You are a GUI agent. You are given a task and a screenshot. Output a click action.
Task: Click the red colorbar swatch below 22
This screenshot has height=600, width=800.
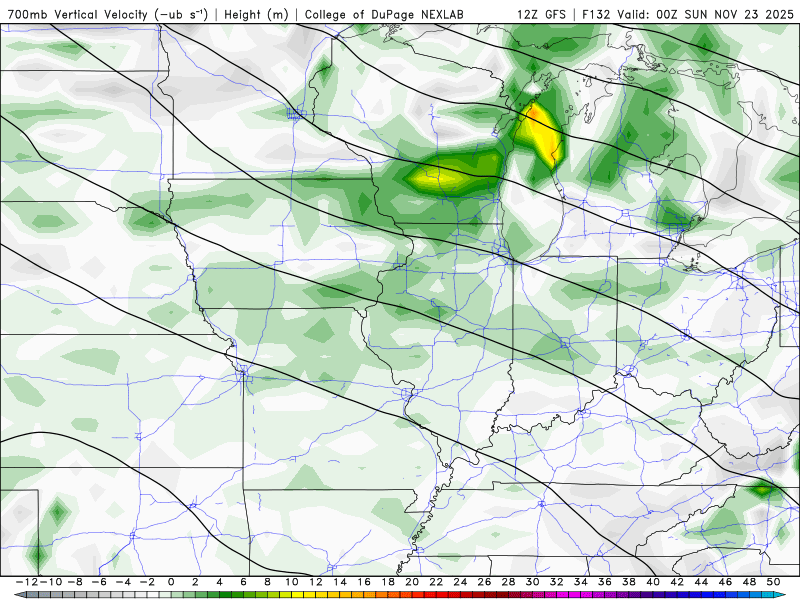point(442,595)
